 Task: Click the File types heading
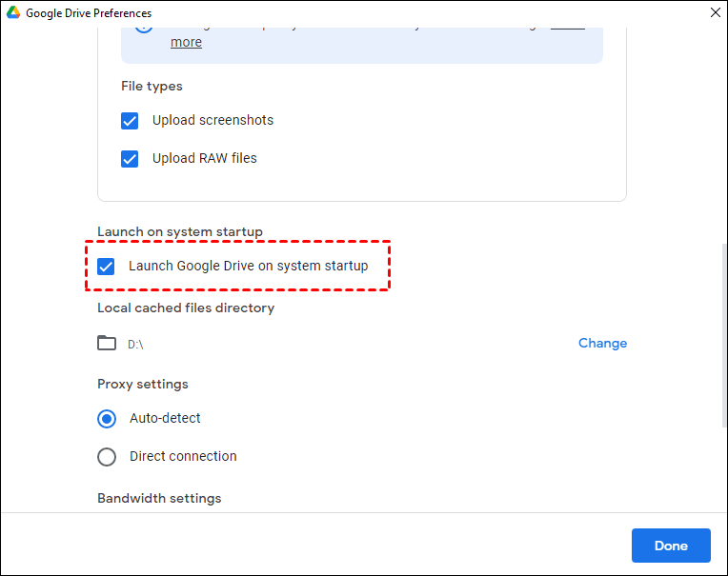(x=152, y=86)
